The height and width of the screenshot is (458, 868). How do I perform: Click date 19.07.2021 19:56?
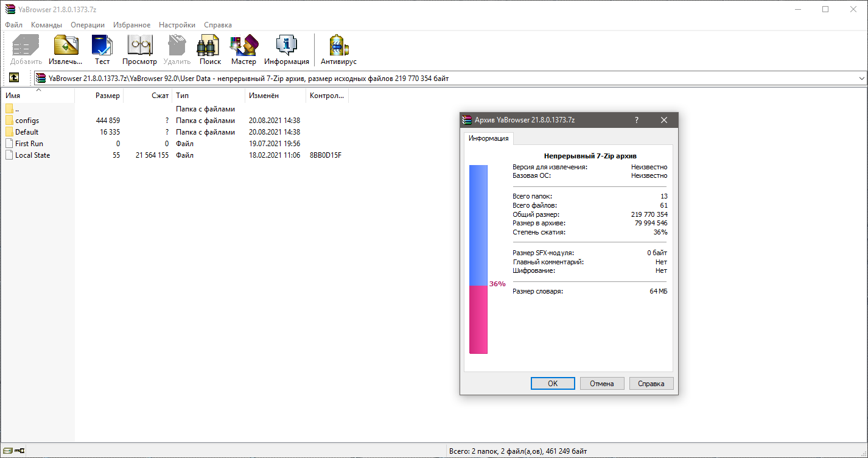point(275,144)
